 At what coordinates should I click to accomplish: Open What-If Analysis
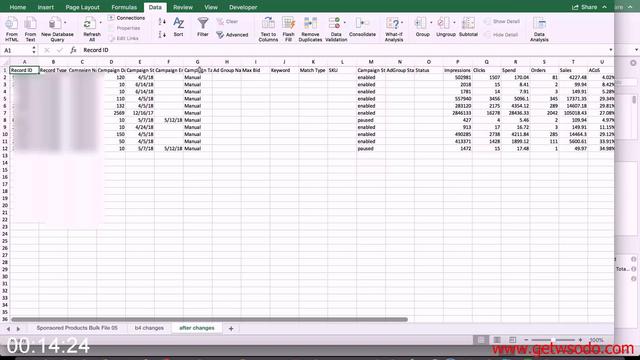[x=394, y=29]
